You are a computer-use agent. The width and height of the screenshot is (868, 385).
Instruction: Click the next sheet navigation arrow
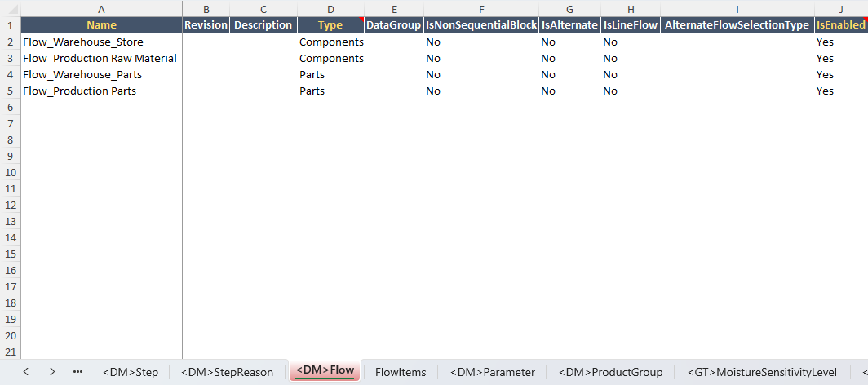pos(52,372)
